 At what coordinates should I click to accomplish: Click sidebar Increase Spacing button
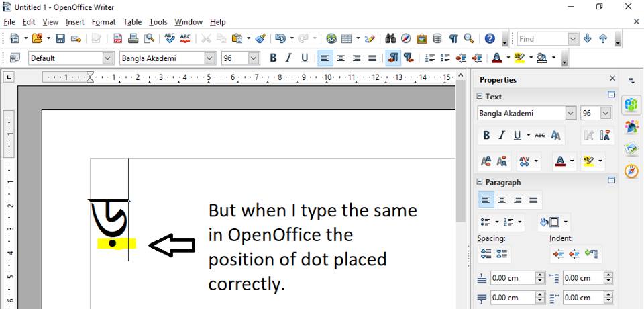click(x=486, y=253)
